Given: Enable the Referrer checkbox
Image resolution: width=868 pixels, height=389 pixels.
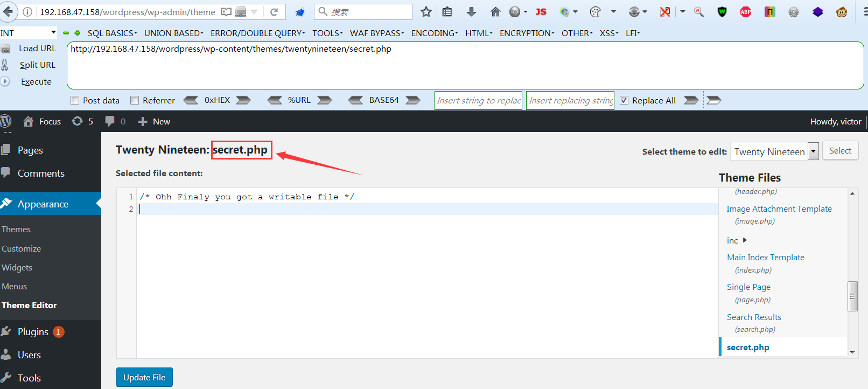Looking at the screenshot, I should [135, 100].
